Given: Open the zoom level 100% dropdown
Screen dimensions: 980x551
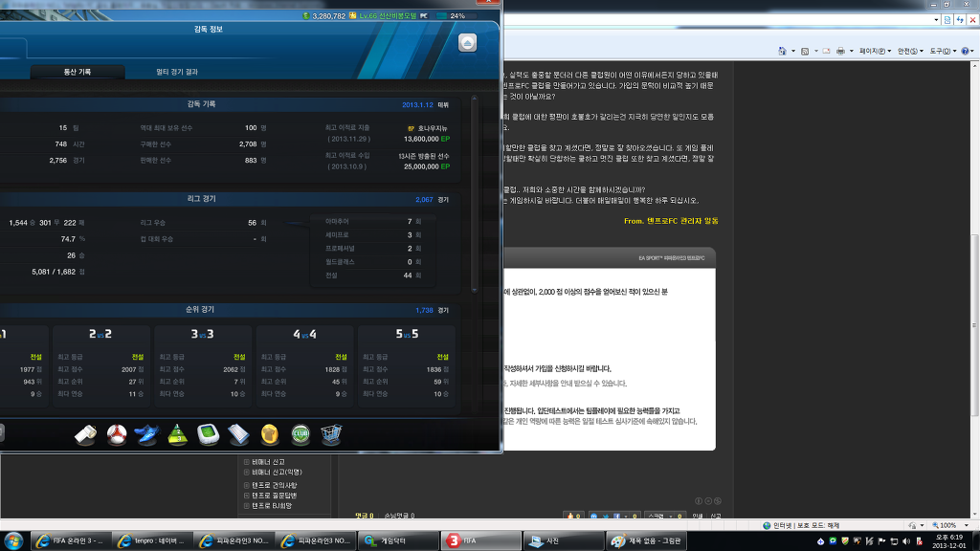Looking at the screenshot, I should pyautogui.click(x=967, y=525).
